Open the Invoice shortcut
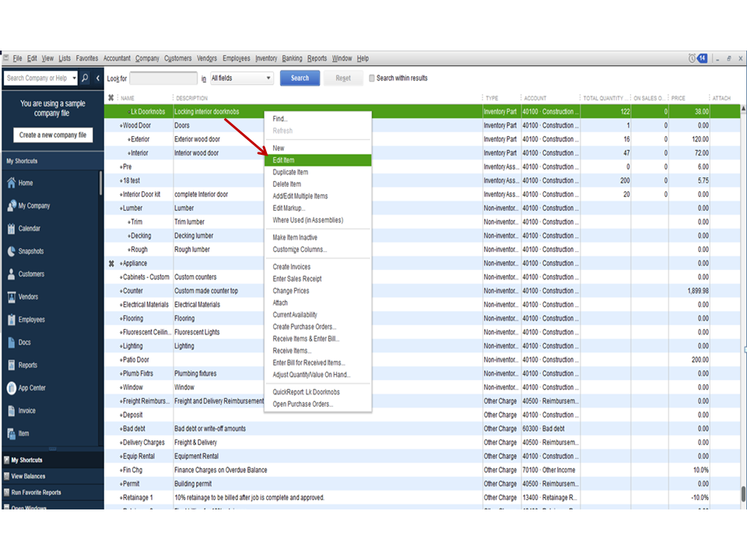 22,411
